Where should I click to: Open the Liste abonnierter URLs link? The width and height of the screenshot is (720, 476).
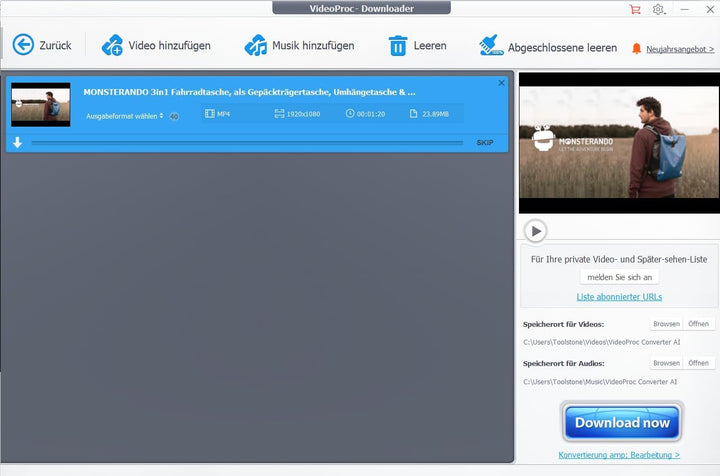(x=619, y=297)
